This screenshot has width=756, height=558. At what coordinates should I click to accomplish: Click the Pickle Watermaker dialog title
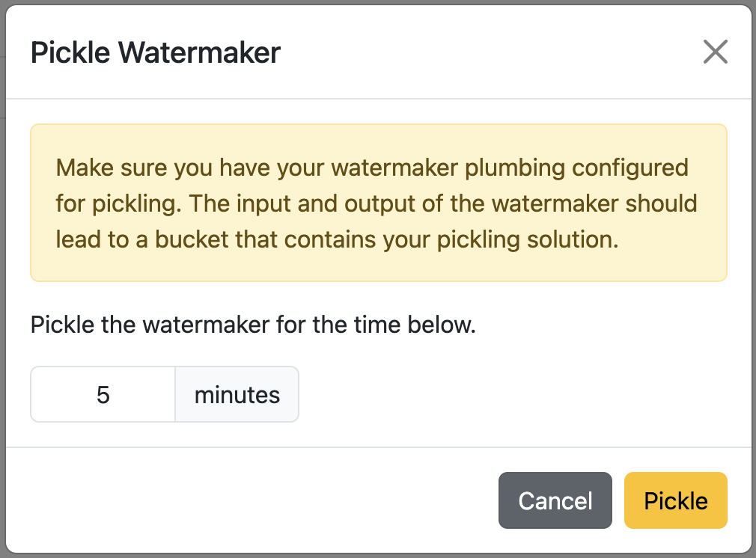pos(154,52)
